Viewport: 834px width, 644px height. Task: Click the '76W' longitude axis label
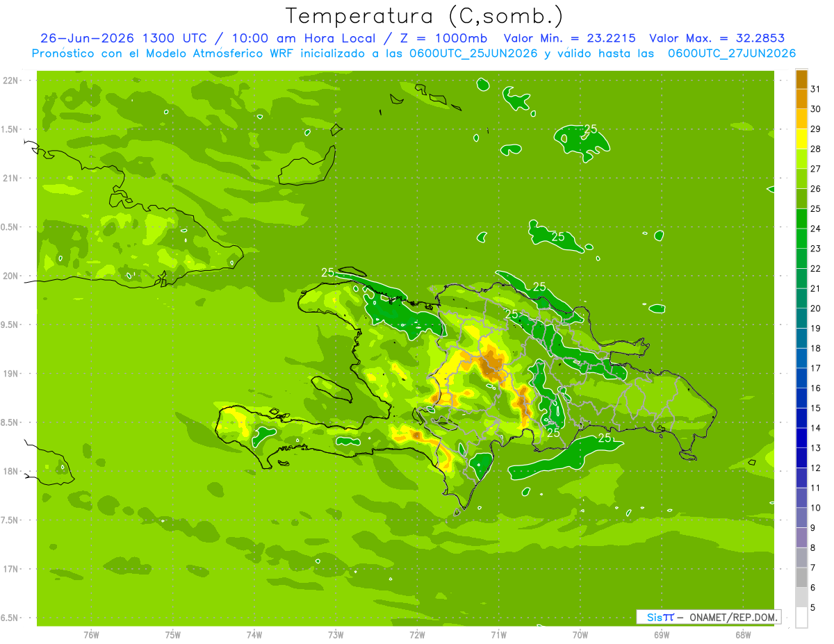point(91,635)
